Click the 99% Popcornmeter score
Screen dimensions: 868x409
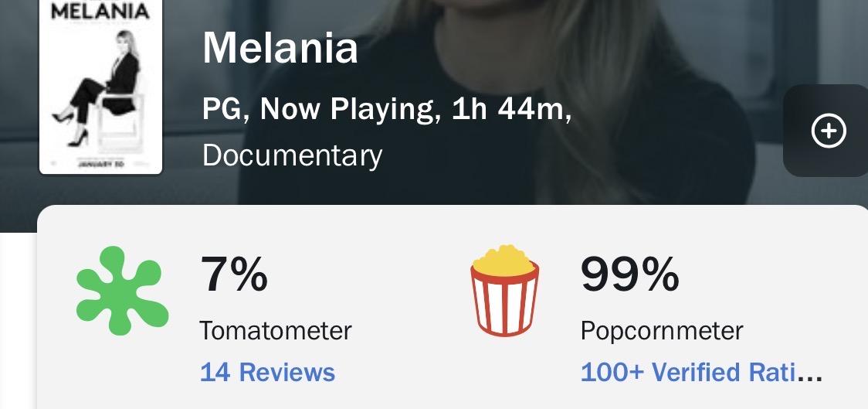coord(629,274)
